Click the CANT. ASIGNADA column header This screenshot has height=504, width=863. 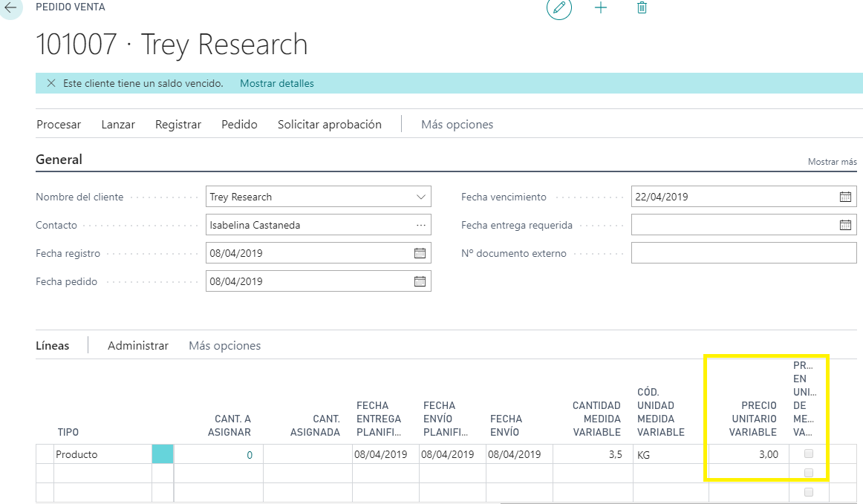(315, 425)
